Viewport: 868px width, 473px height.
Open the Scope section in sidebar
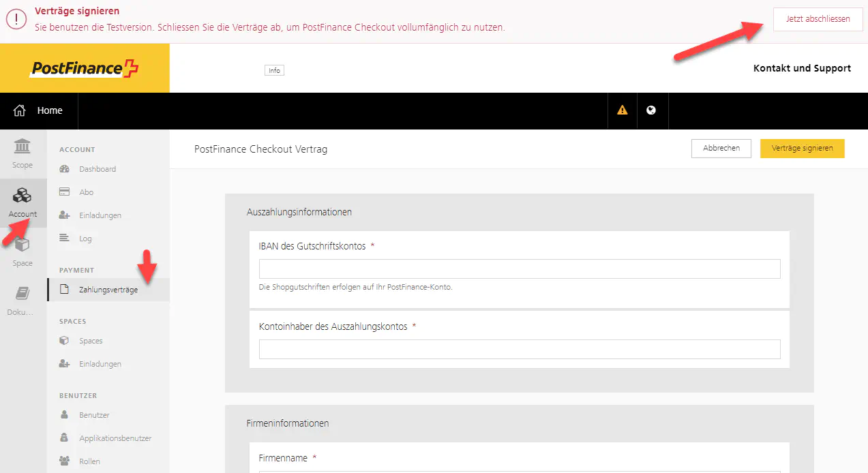(x=23, y=153)
